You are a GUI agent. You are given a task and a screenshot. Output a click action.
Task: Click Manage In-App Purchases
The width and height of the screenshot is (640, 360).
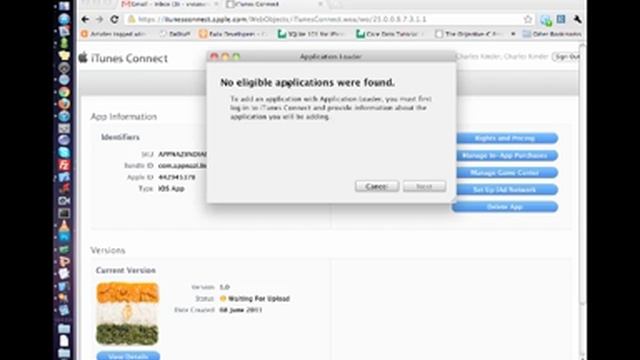point(504,156)
